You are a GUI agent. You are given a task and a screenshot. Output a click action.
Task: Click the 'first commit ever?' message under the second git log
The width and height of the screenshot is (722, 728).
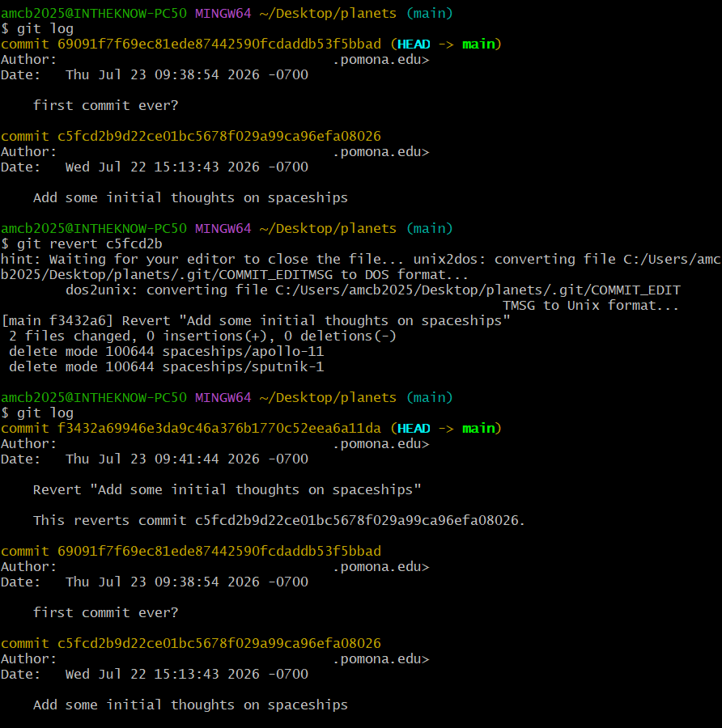coord(105,612)
